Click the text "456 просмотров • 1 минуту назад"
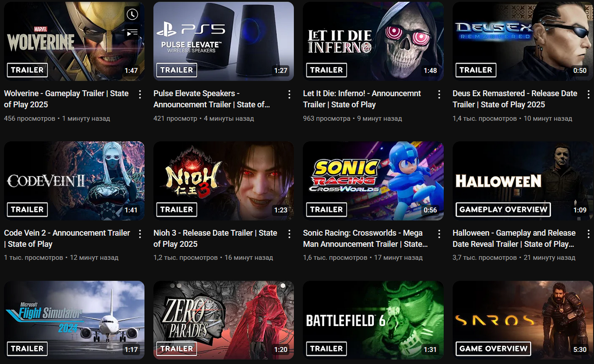Image resolution: width=594 pixels, height=364 pixels. (x=57, y=119)
